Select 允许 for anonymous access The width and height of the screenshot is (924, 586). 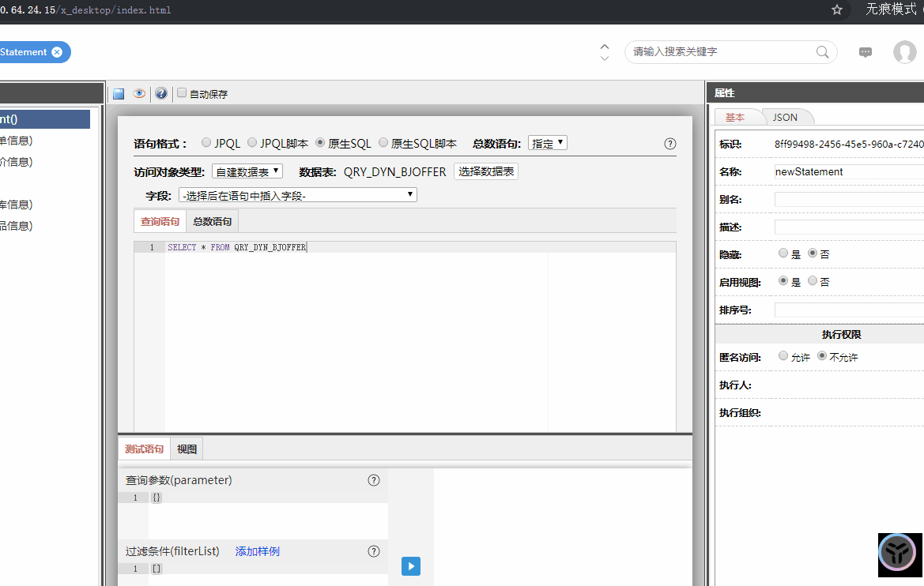tap(783, 356)
